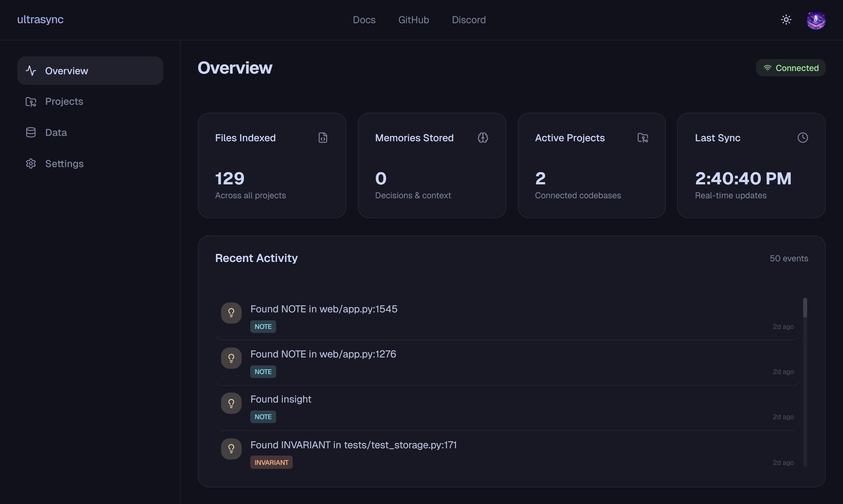Click the Last Sync clock icon

point(803,138)
